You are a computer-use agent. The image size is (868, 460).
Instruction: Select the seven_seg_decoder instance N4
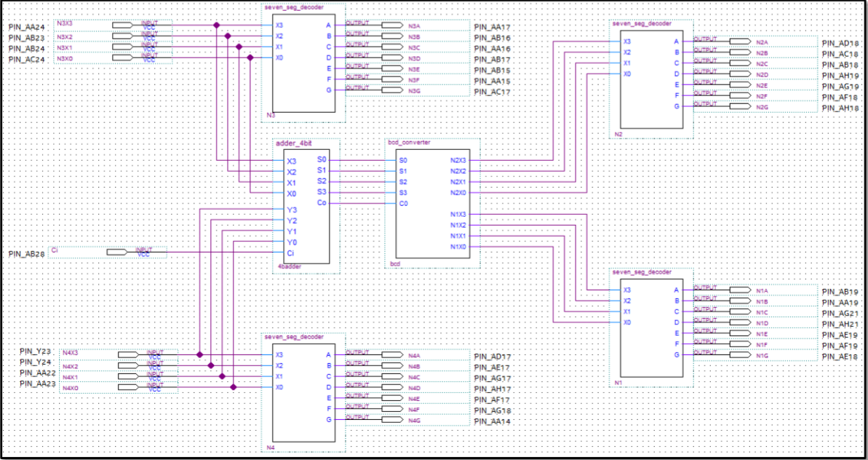[x=303, y=393]
